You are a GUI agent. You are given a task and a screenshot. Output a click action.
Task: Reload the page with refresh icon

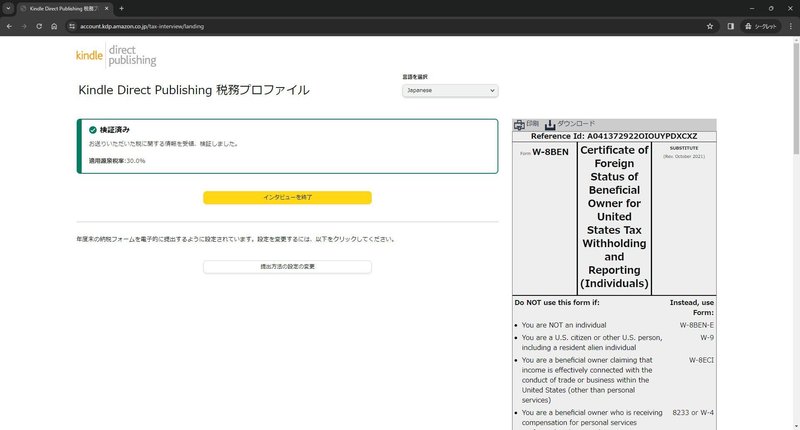point(39,26)
